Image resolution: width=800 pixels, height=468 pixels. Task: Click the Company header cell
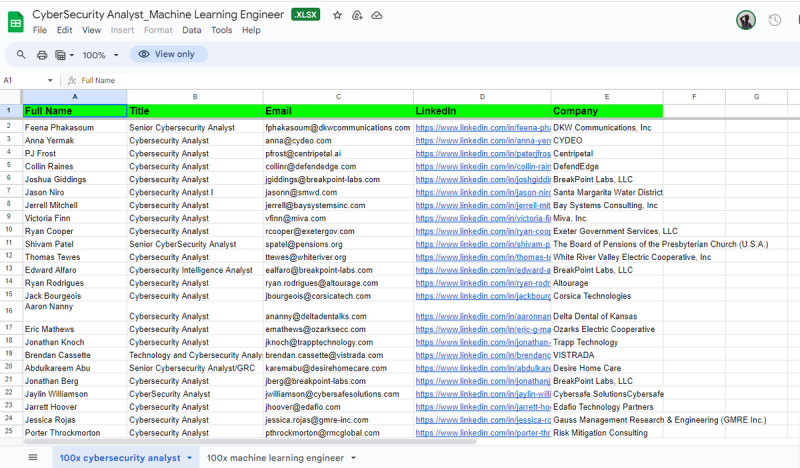coord(607,111)
